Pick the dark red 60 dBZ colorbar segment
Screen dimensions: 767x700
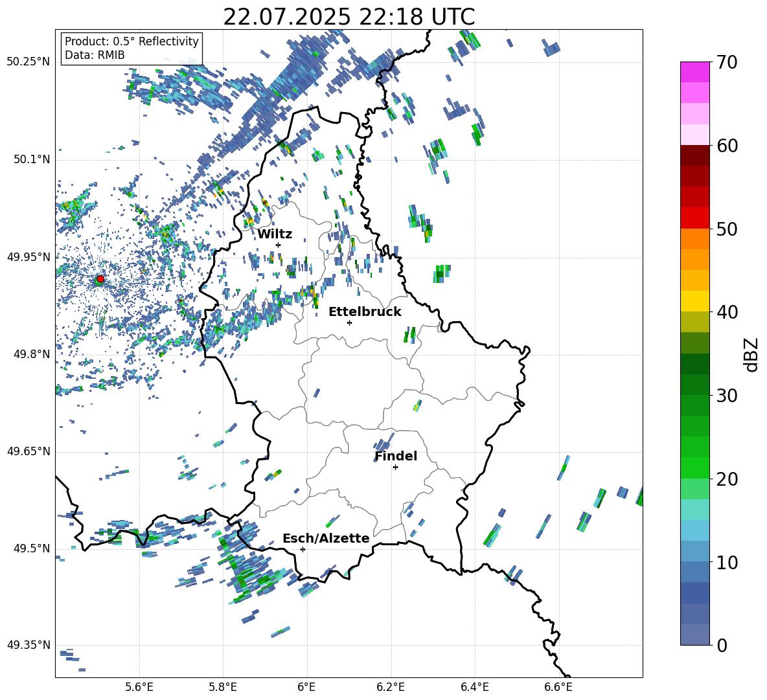coord(694,155)
